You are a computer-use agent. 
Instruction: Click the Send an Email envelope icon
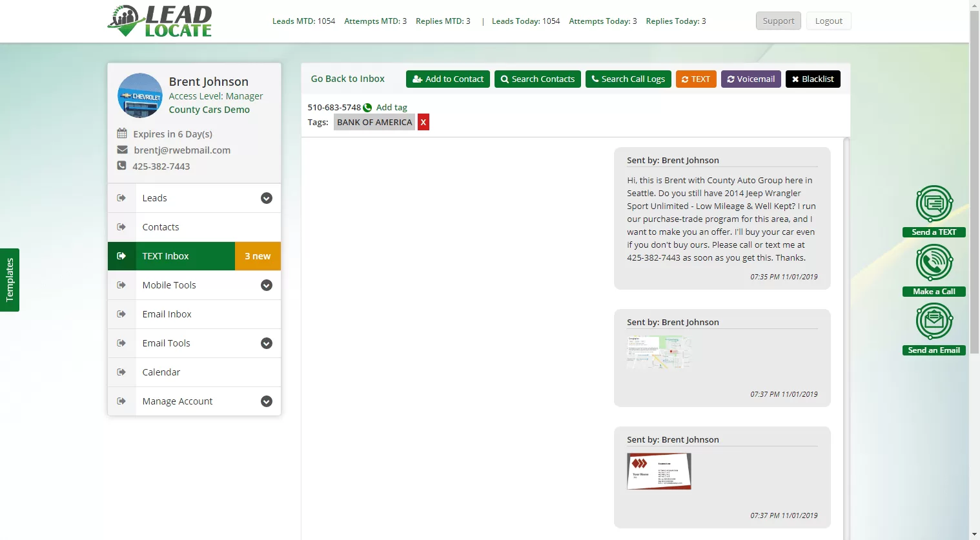click(x=934, y=321)
